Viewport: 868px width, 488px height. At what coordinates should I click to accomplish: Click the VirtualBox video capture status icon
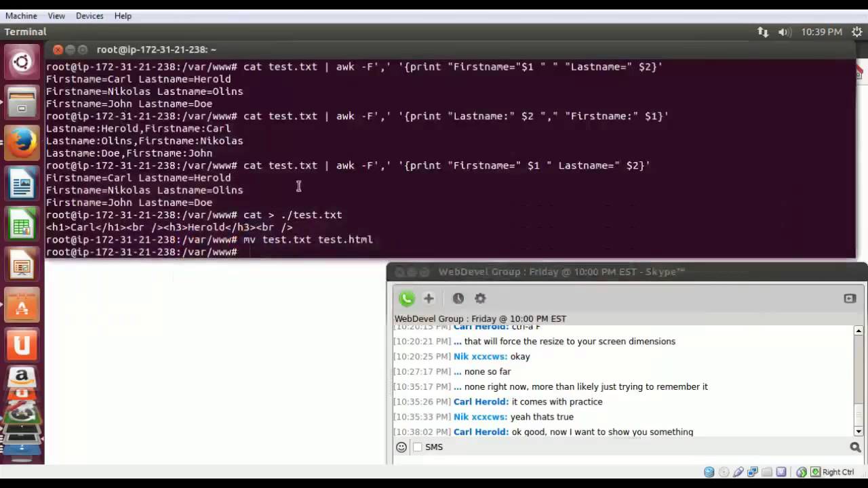click(x=781, y=472)
